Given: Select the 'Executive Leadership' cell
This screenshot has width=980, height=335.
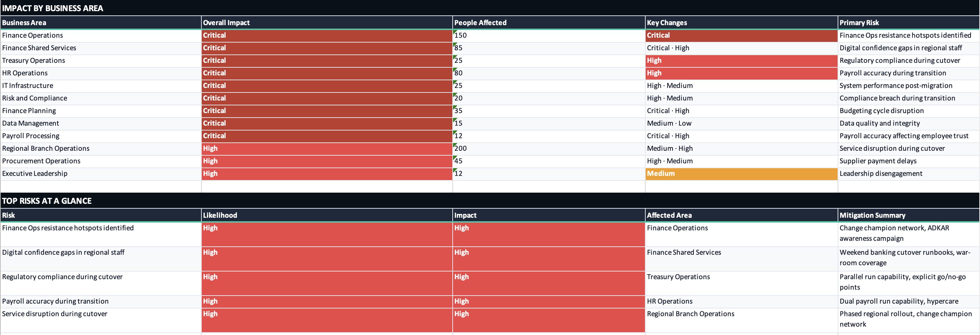Looking at the screenshot, I should [101, 173].
